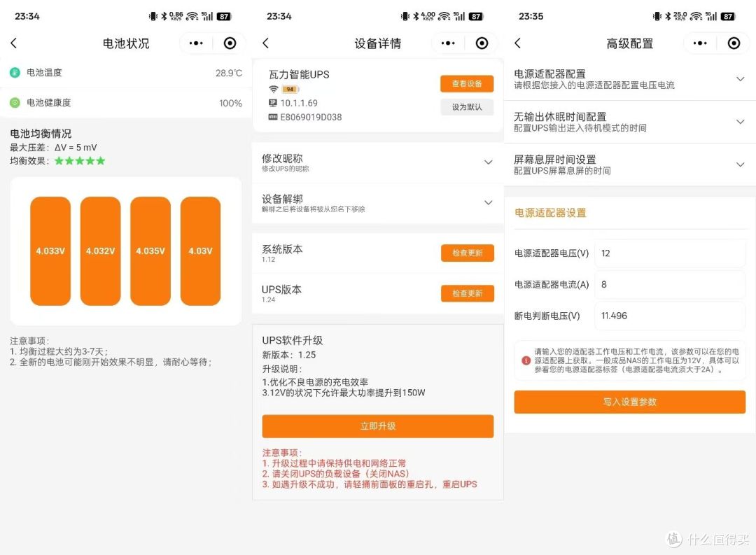The width and height of the screenshot is (756, 555).
Task: Tap the 写入设置参数 button
Action: 630,402
